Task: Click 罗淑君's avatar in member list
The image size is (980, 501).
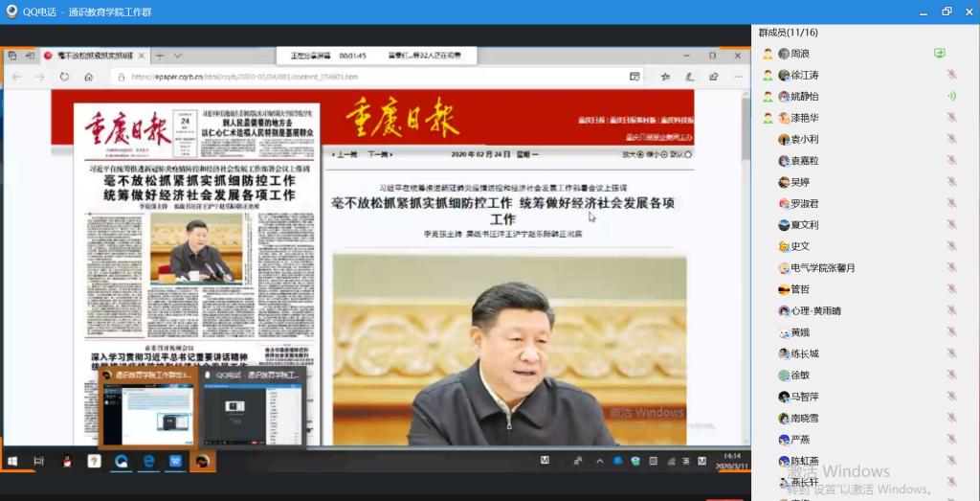Action: click(x=784, y=203)
